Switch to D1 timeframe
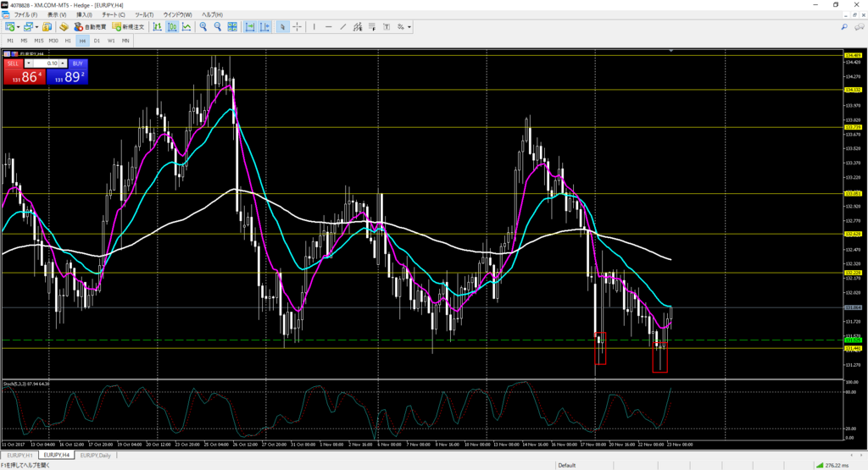The height and width of the screenshot is (470, 868). tap(97, 41)
